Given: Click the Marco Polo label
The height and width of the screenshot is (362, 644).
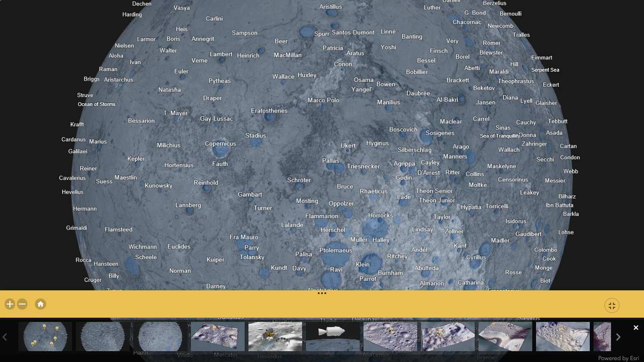Looking at the screenshot, I should pyautogui.click(x=323, y=100).
